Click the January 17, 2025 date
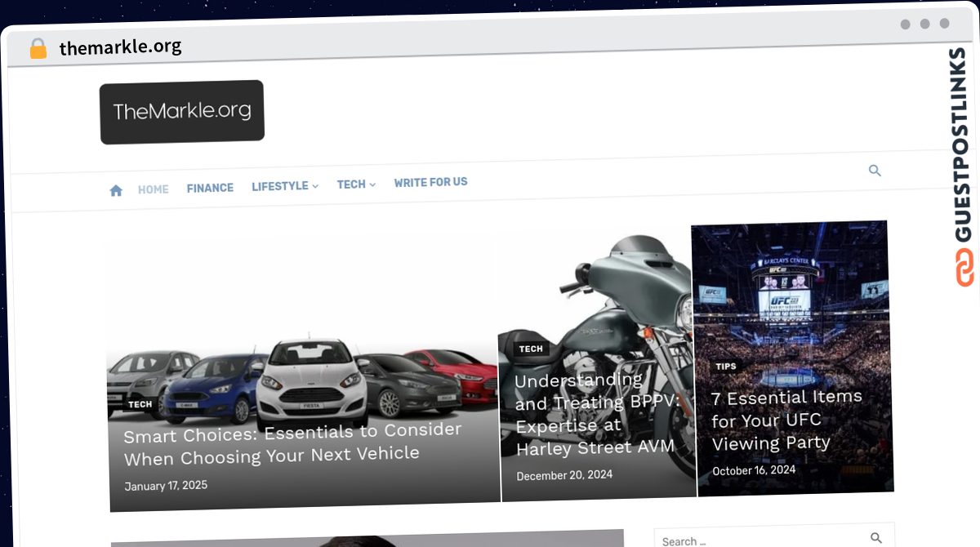The height and width of the screenshot is (547, 980). (166, 486)
